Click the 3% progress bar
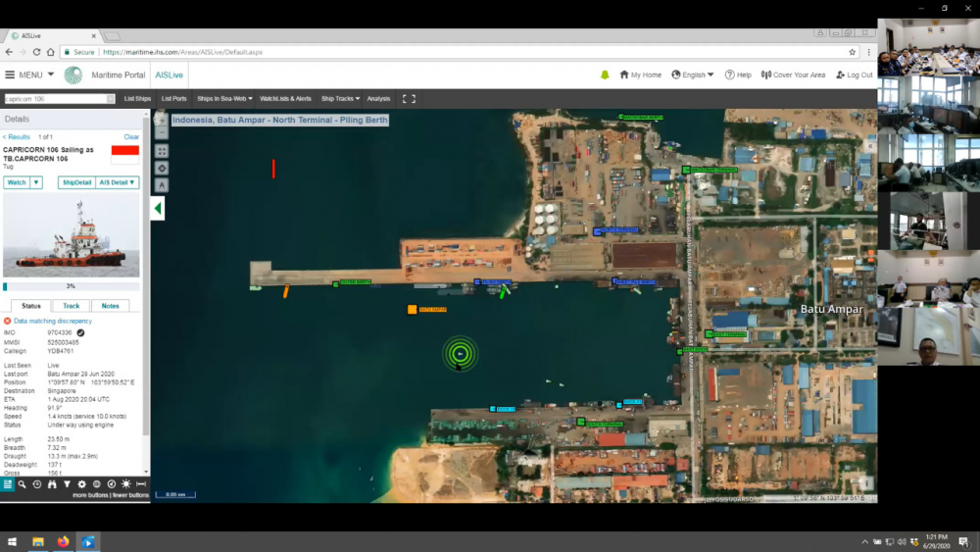 click(x=72, y=286)
